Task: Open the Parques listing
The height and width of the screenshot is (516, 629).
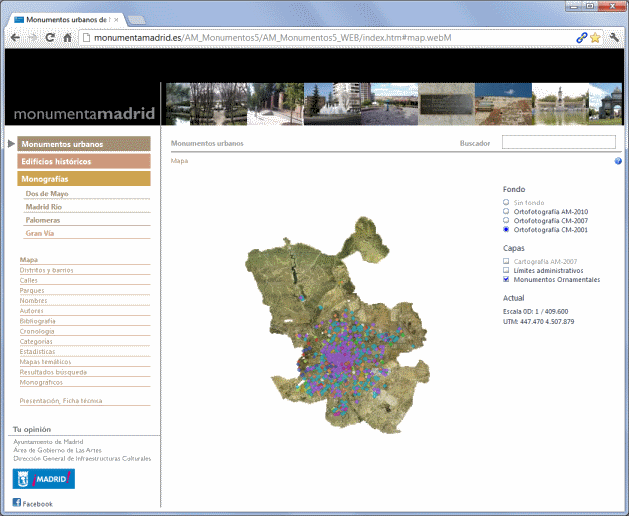Action: pyautogui.click(x=32, y=290)
